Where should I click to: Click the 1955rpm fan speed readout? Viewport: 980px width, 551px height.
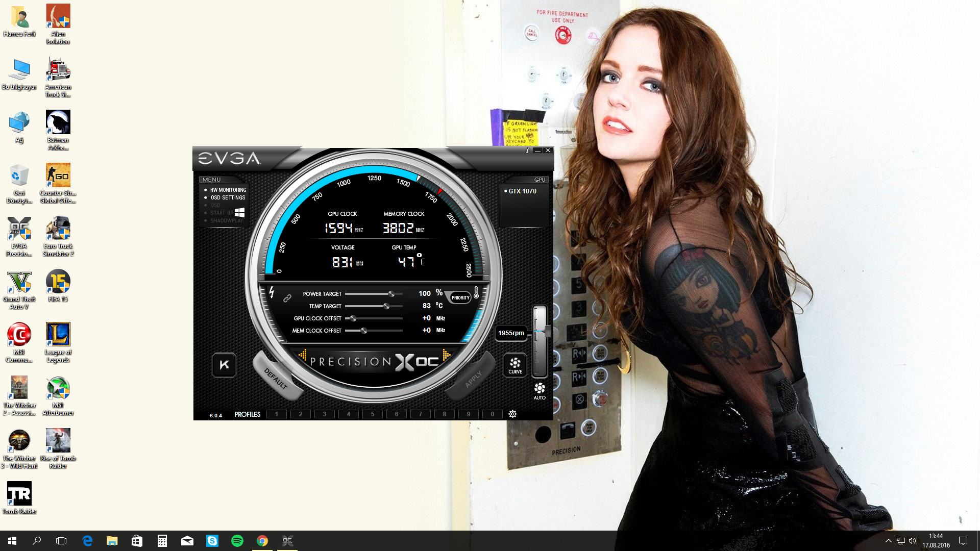click(x=511, y=333)
